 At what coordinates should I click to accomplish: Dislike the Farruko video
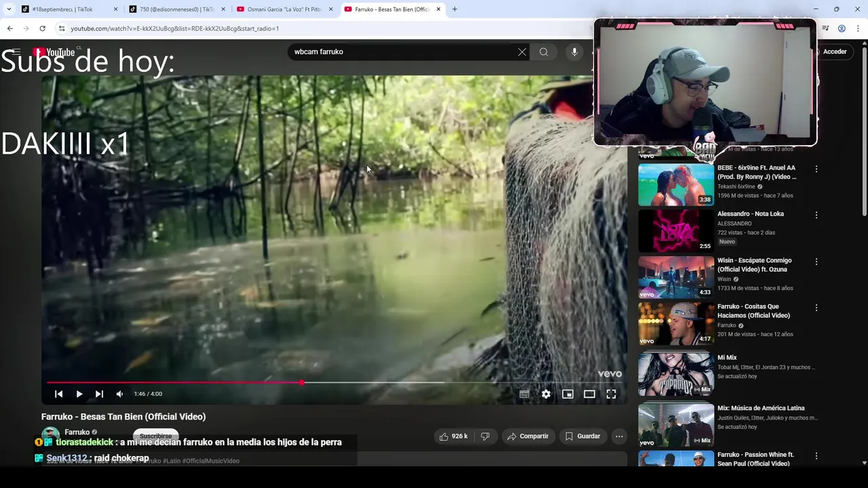(x=485, y=436)
